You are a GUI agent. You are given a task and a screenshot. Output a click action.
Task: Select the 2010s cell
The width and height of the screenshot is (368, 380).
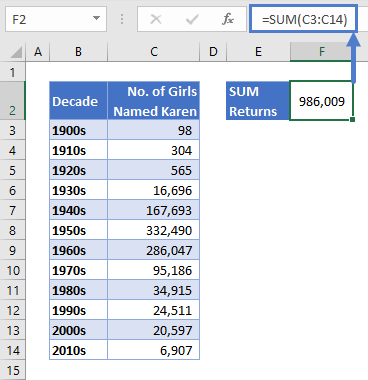(x=78, y=350)
